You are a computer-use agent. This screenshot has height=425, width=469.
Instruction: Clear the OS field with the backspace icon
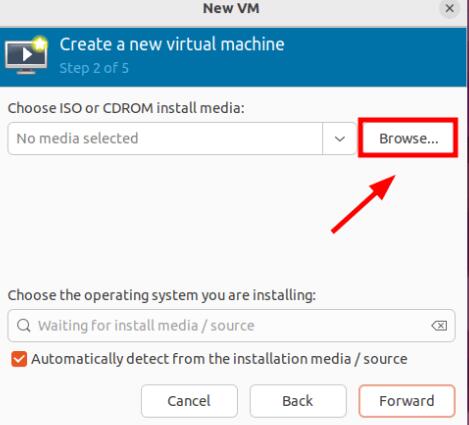439,326
